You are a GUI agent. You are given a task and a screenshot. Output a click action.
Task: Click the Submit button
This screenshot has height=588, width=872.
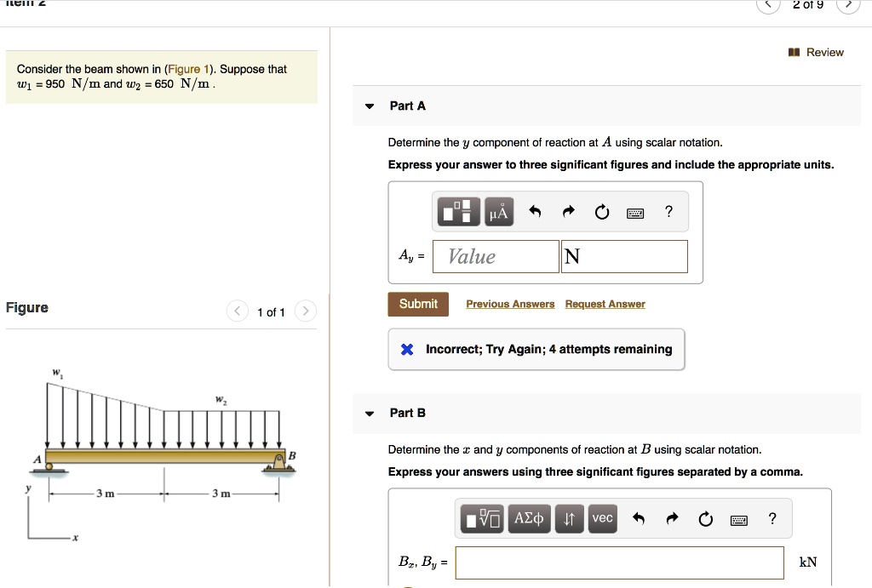pyautogui.click(x=417, y=304)
